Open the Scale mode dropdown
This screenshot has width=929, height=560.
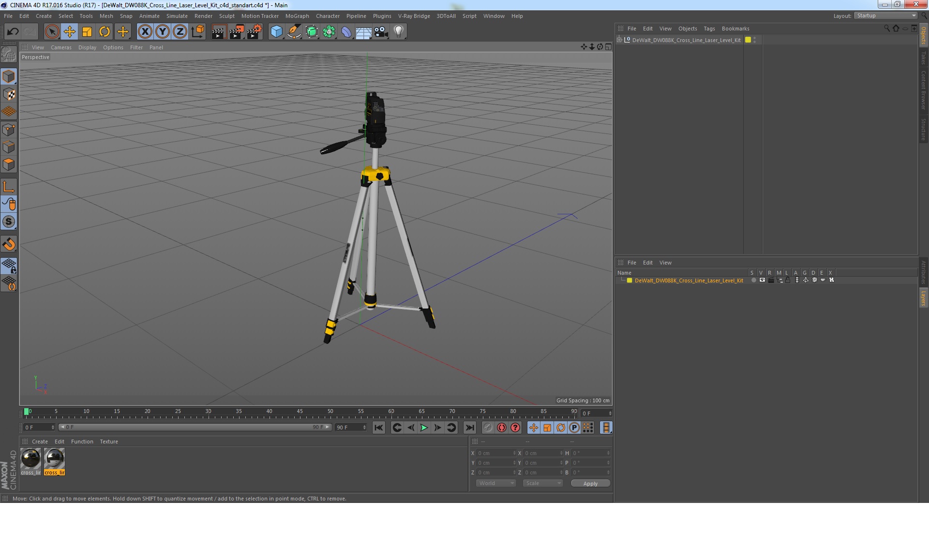pos(542,483)
